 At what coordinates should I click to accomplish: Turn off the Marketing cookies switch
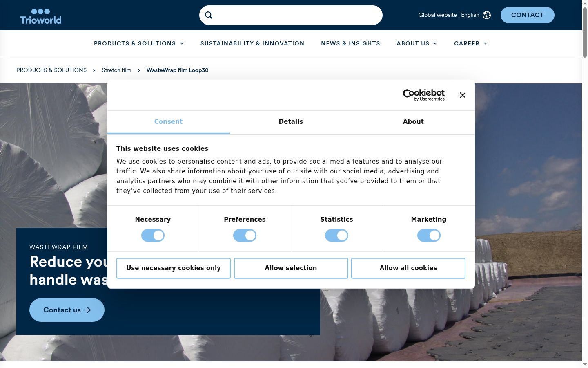(x=429, y=236)
